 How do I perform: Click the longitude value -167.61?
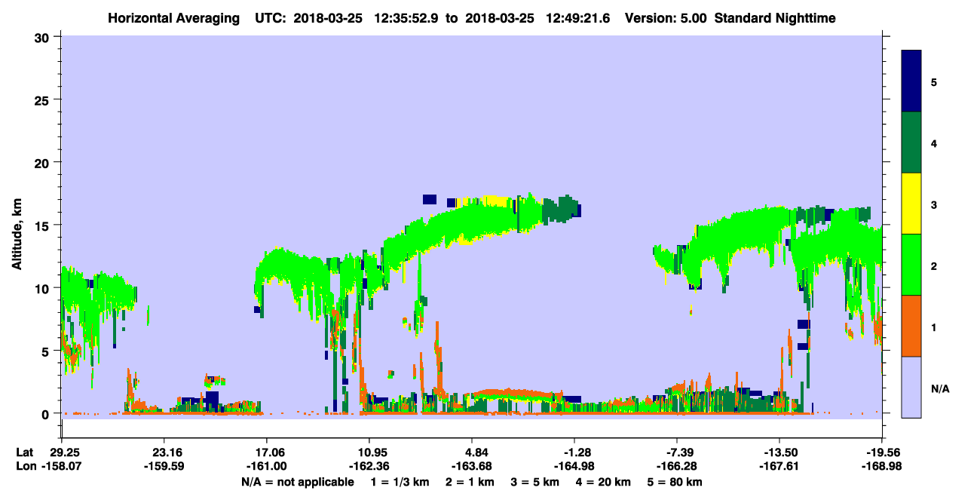coord(778,466)
